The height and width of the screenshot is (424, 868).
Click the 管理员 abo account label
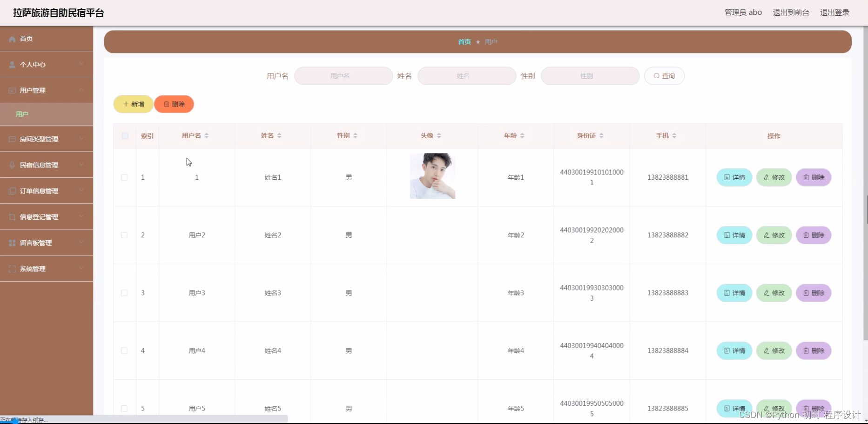coord(743,13)
